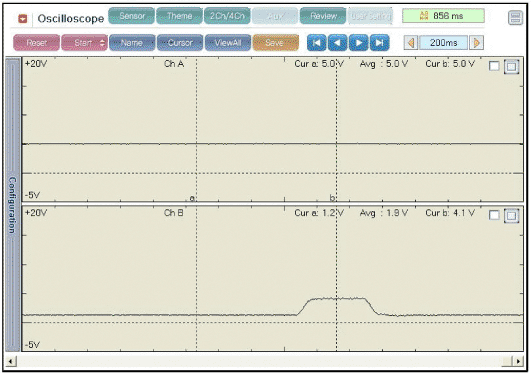Open the orange dropdown icon beside Oscilloscope title
Image resolution: width=531 pixels, height=373 pixels.
click(23, 19)
